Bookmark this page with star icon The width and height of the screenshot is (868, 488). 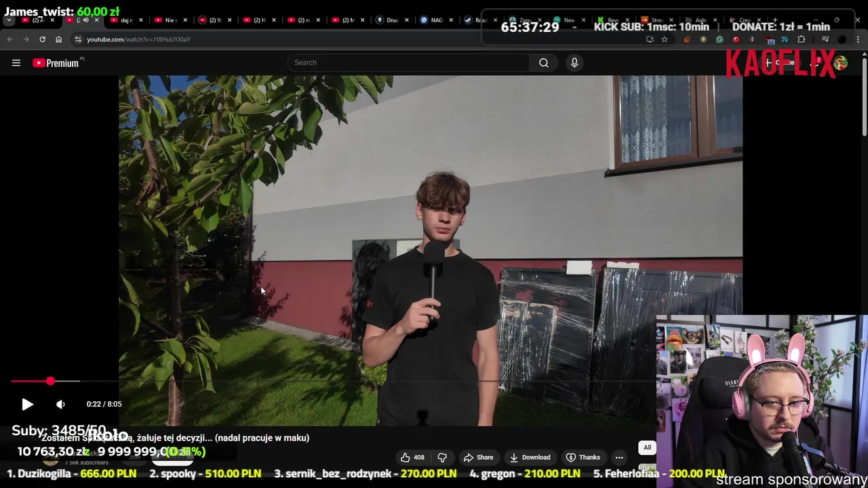[x=665, y=39]
